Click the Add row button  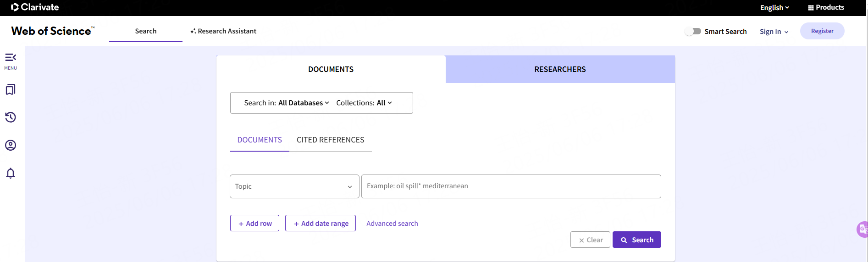tap(254, 223)
